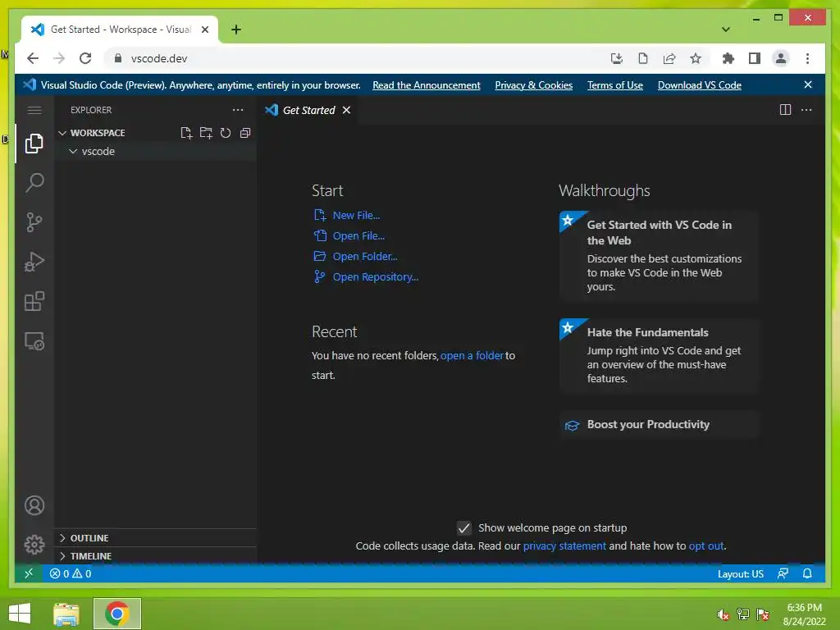Image resolution: width=840 pixels, height=630 pixels.
Task: Uncheck Show welcome page on startup
Action: coord(464,528)
